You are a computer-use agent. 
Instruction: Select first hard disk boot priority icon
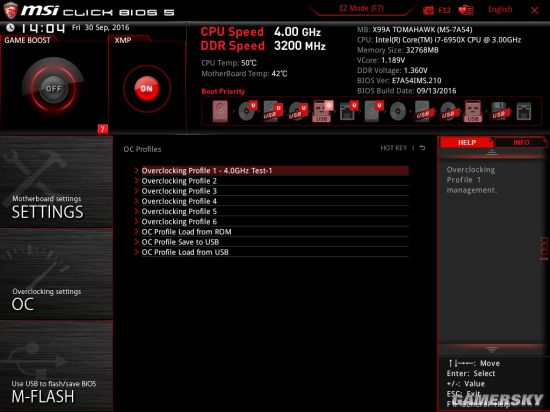[220, 112]
